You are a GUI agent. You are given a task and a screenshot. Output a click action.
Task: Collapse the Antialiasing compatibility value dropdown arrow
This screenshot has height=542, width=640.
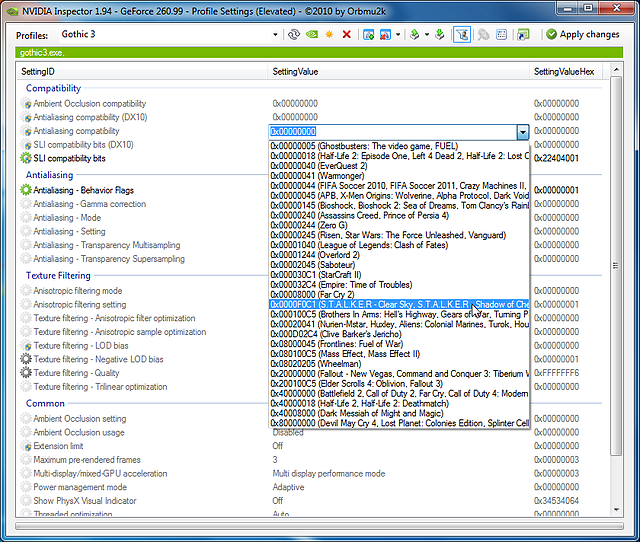click(522, 131)
